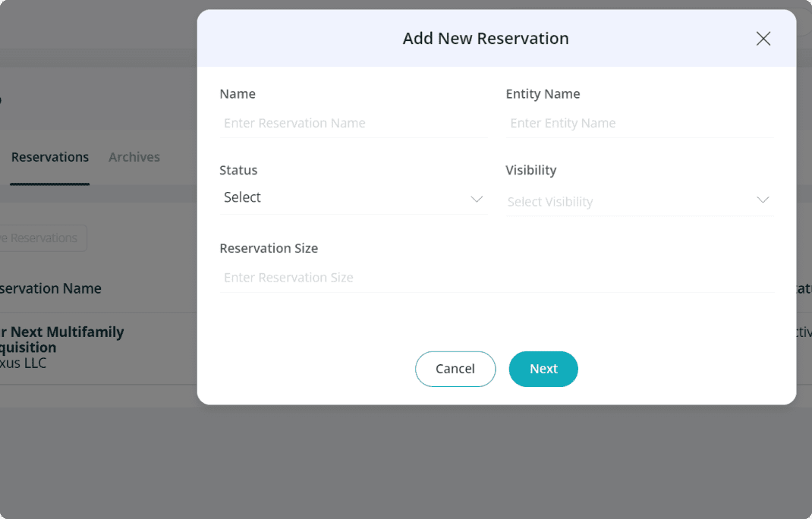Focus the Enter Reservation Name field
This screenshot has height=519, width=812.
point(353,123)
